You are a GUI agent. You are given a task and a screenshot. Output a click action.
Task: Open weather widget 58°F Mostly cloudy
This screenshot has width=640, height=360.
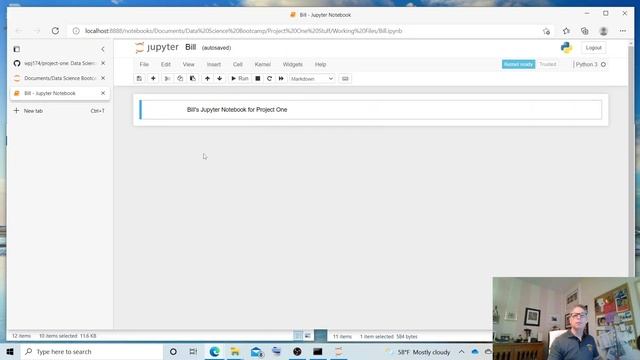click(419, 352)
